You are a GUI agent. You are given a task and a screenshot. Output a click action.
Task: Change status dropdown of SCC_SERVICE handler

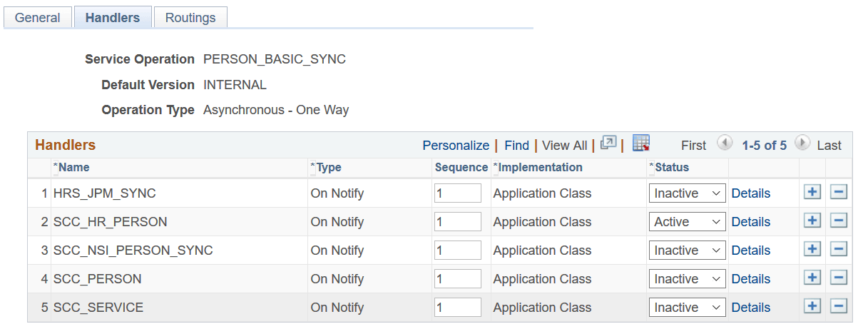point(687,308)
